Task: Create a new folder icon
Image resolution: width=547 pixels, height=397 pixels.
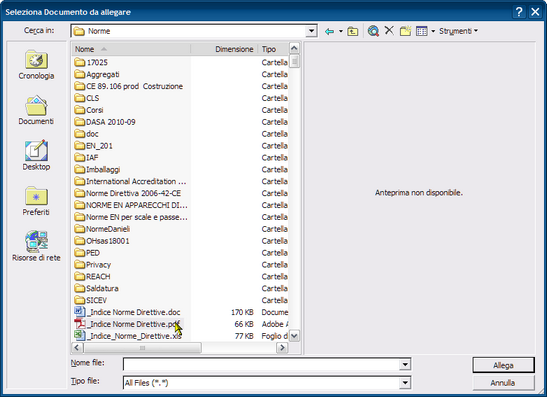Action: (x=405, y=31)
